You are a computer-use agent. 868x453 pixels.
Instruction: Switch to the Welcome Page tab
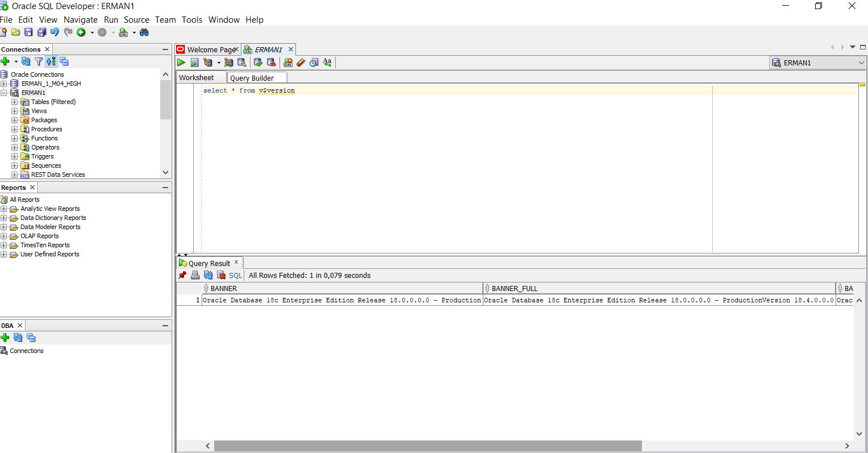210,49
